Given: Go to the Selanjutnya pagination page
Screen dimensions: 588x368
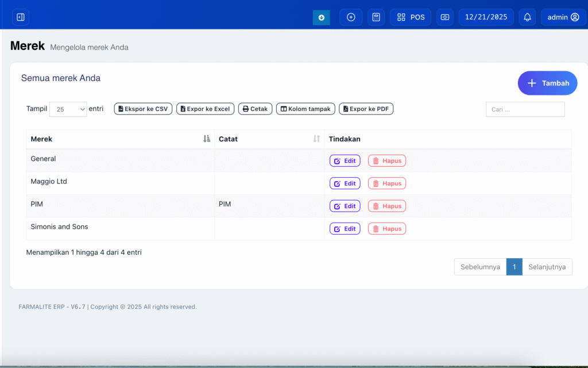Looking at the screenshot, I should (547, 267).
